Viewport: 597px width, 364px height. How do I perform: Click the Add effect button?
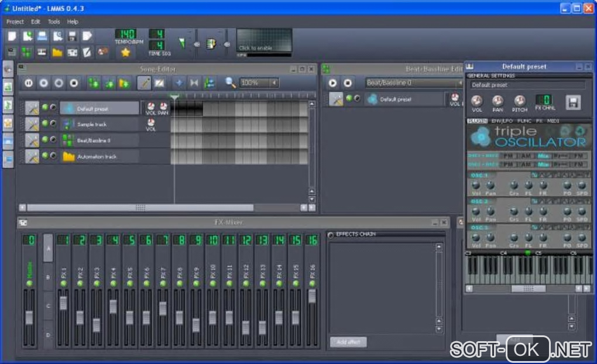(x=348, y=342)
